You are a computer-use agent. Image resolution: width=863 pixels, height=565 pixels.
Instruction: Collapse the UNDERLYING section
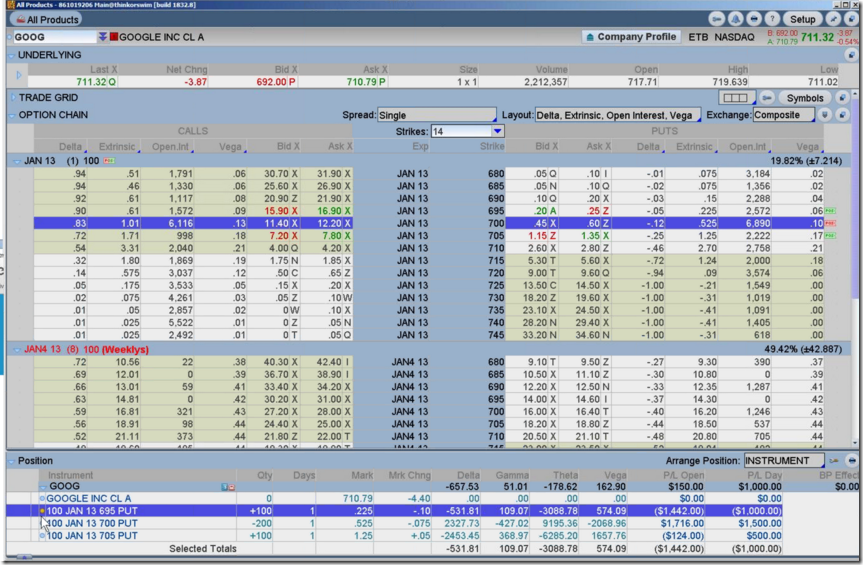(x=12, y=55)
